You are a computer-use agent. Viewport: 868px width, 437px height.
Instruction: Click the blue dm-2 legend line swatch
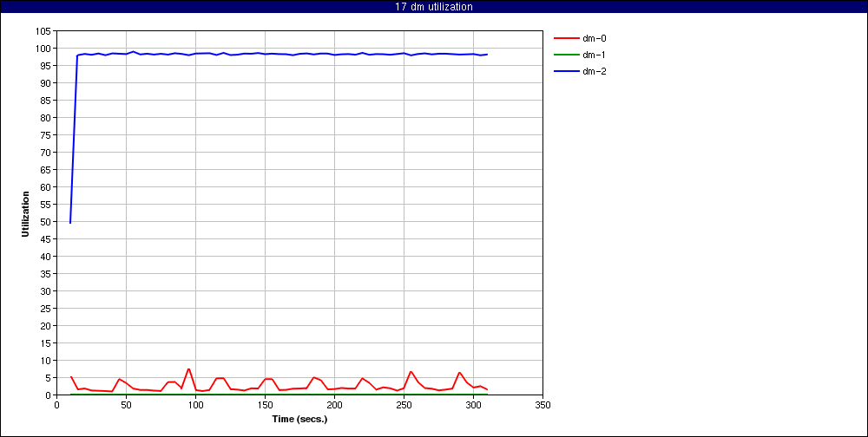coord(565,71)
